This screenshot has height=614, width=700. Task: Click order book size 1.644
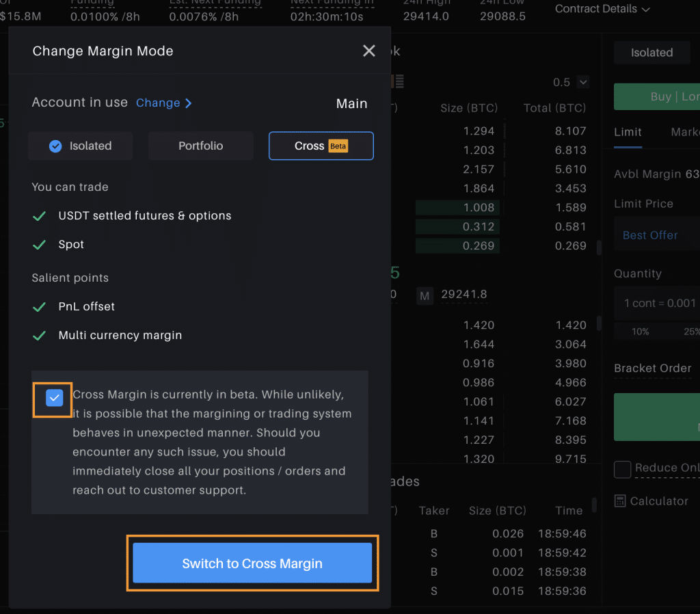[479, 345]
